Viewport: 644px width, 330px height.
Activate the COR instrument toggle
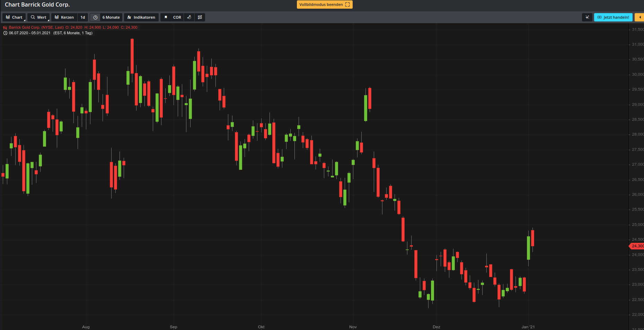(177, 17)
